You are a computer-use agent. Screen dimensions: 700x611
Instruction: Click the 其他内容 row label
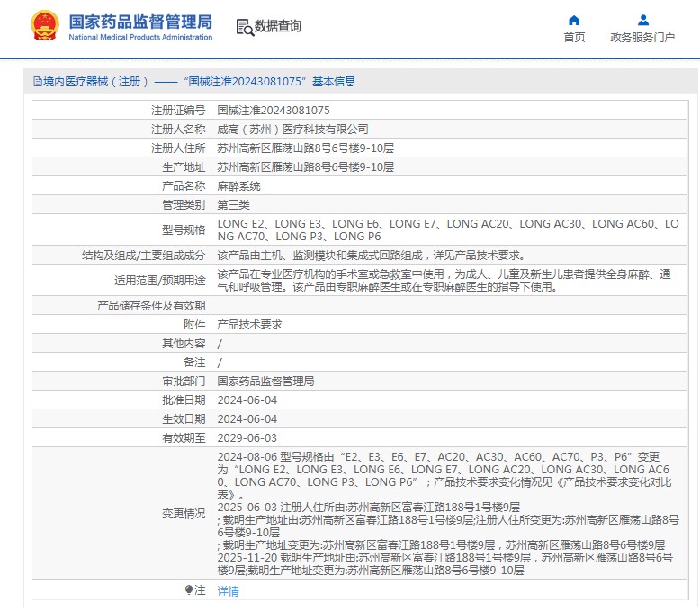click(184, 343)
